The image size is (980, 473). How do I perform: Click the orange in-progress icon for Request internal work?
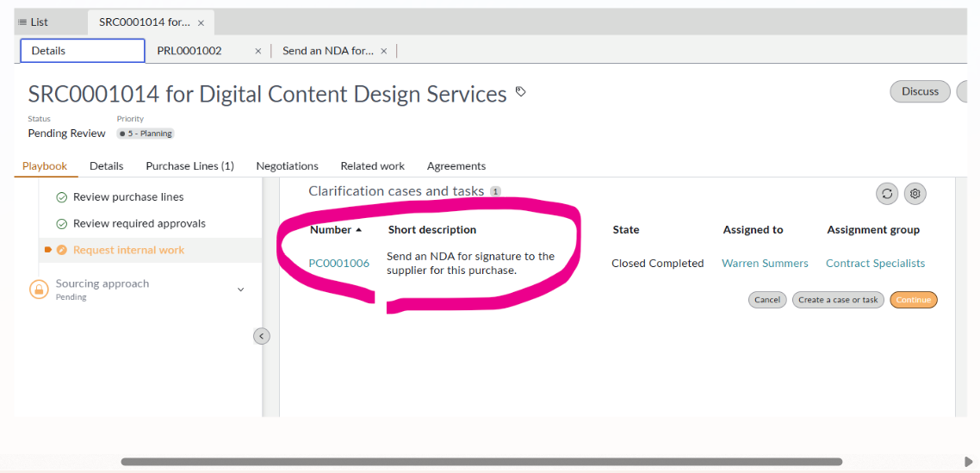pos(61,250)
